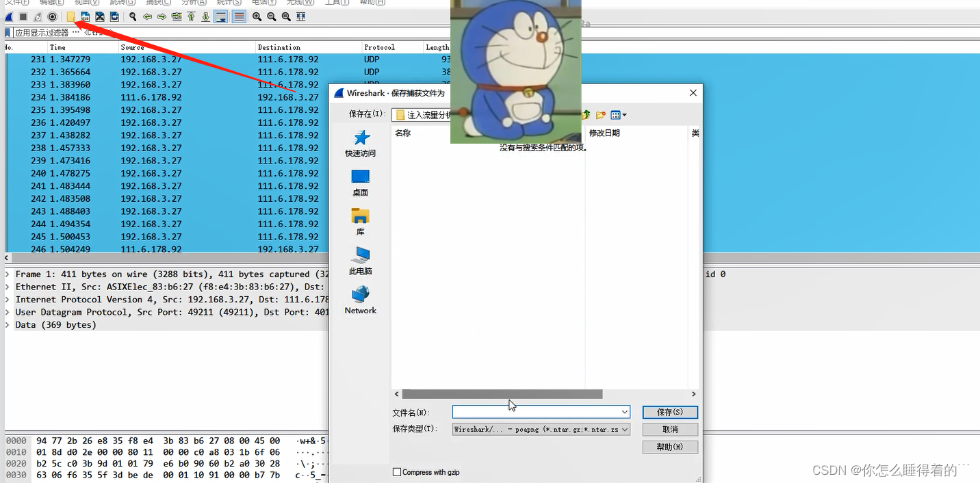Select Desktop (桌面) in the save dialog sidebar
Screen dimensions: 980x483
click(361, 183)
